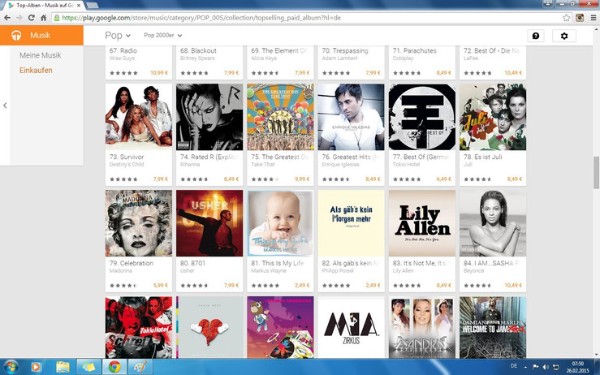This screenshot has height=375, width=600.
Task: Open the Pop 2000er subgenre dropdown
Action: point(163,35)
